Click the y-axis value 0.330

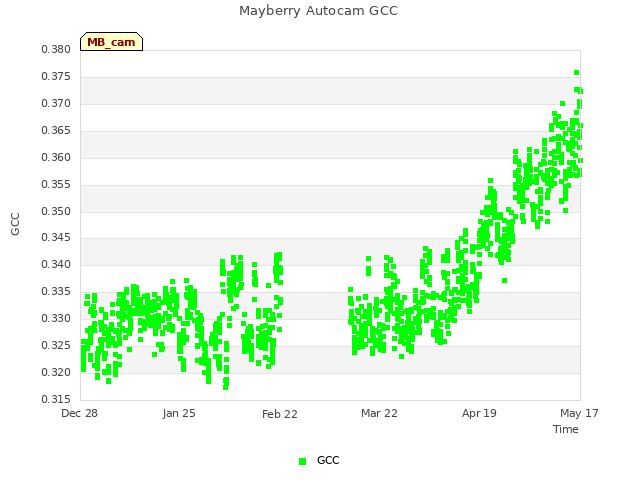coord(56,318)
